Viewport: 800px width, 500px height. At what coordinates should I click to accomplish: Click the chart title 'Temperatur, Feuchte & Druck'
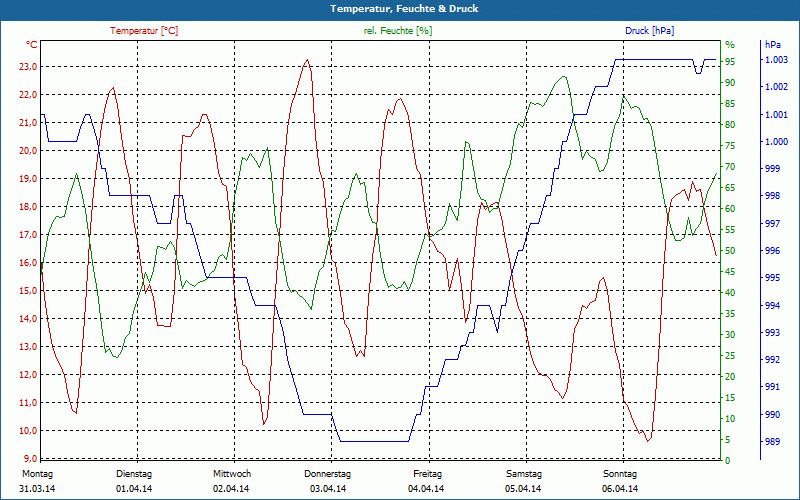[404, 9]
